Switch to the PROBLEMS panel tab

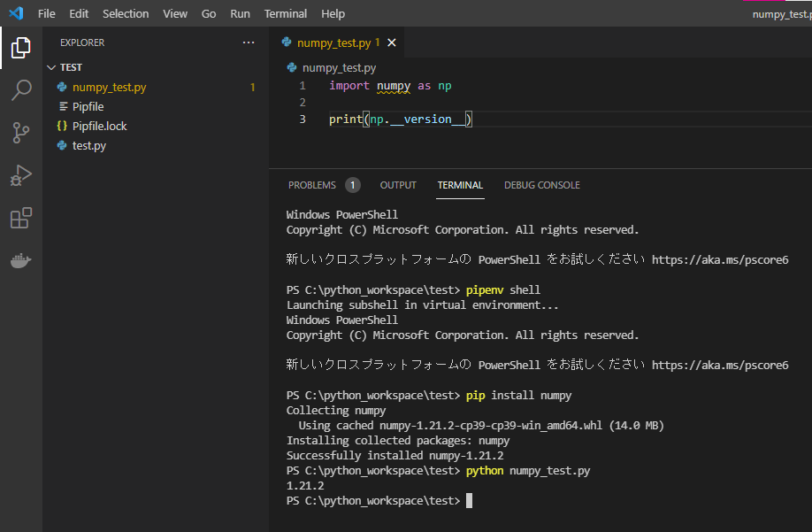[312, 185]
